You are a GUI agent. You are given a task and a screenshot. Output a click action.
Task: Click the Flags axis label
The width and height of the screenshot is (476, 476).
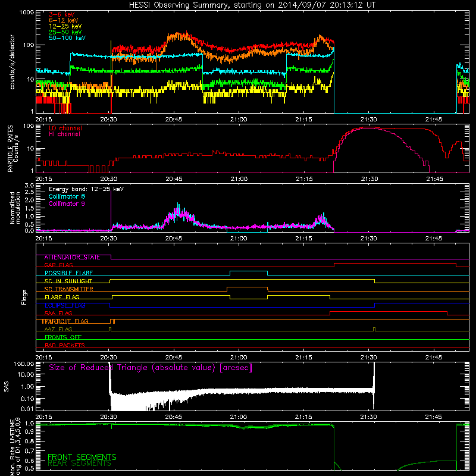[x=24, y=297]
